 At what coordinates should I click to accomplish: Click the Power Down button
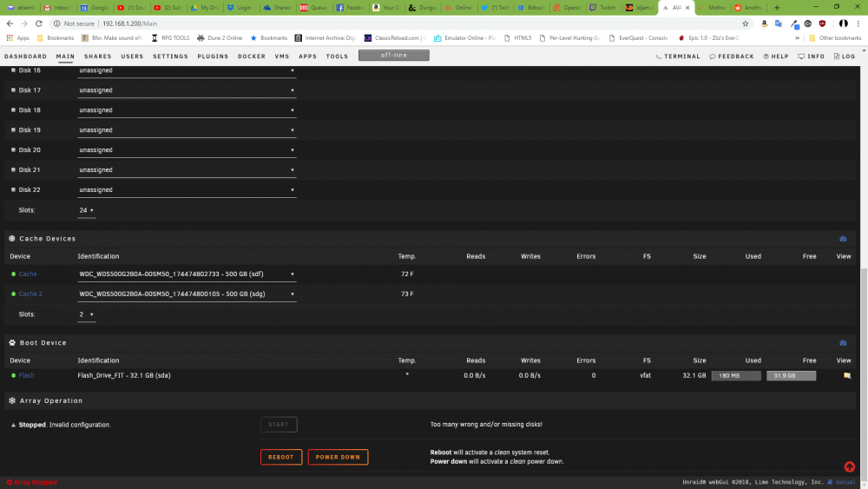(x=338, y=457)
